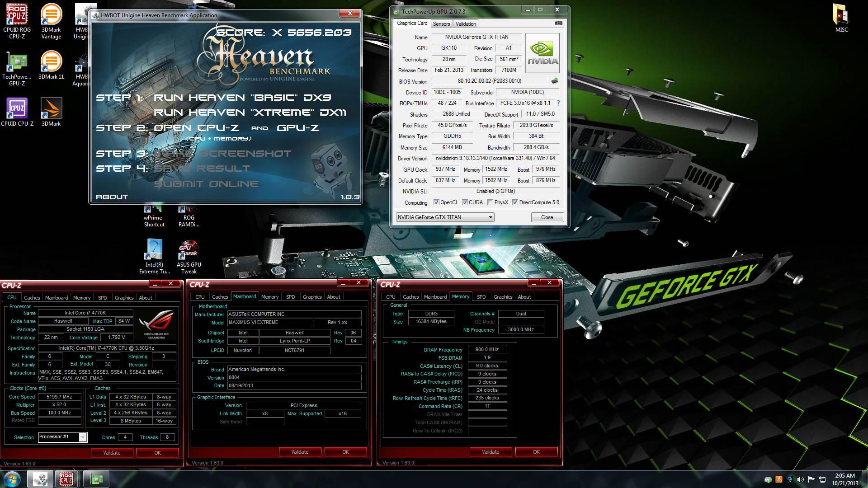Switch to Validation tab in GPU-Z
The image size is (868, 488).
click(466, 24)
